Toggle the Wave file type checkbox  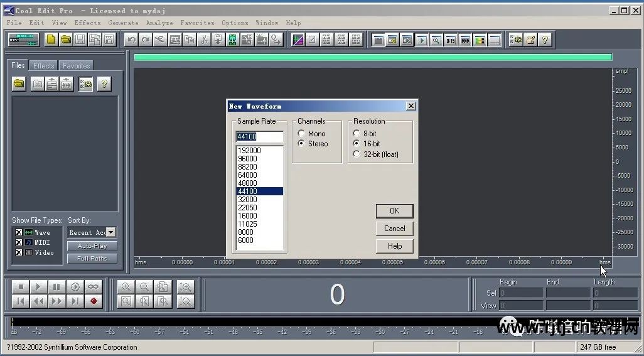pyautogui.click(x=18, y=232)
